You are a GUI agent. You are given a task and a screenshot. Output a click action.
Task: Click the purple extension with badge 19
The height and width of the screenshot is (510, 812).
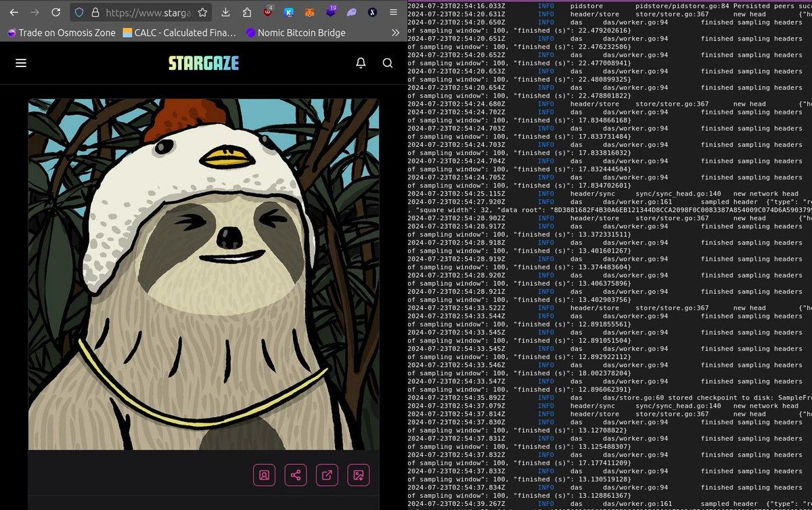331,12
